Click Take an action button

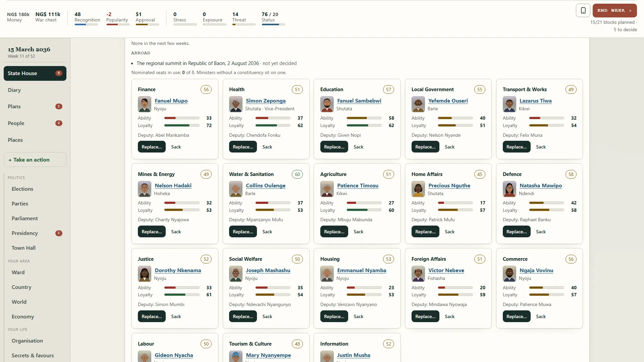click(35, 160)
